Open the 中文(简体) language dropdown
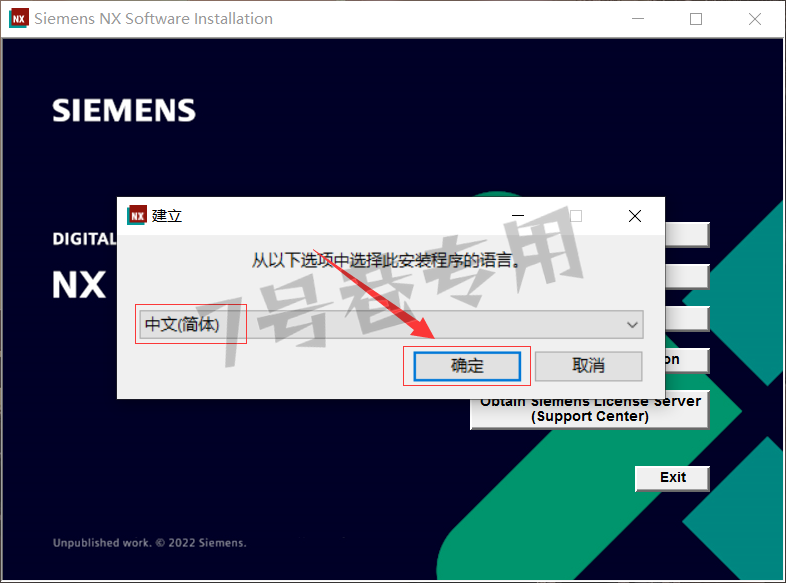Screen dimensions: 786x583 [391, 324]
